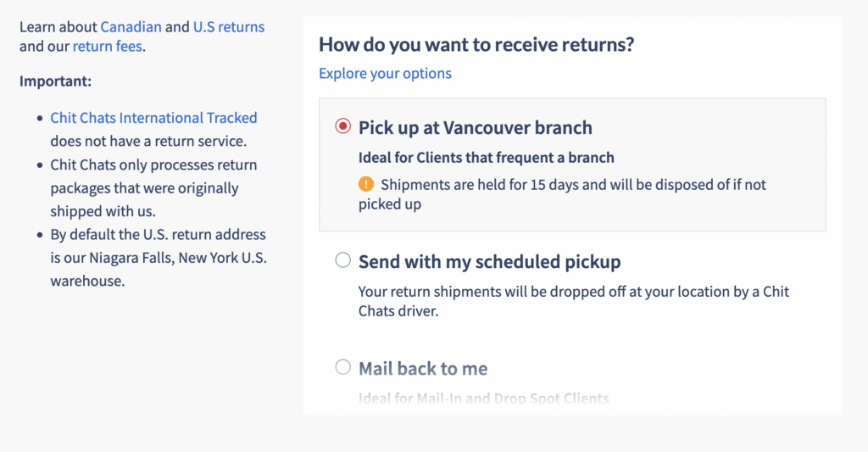Open the U.S returns link
This screenshot has width=868, height=452.
[x=229, y=26]
